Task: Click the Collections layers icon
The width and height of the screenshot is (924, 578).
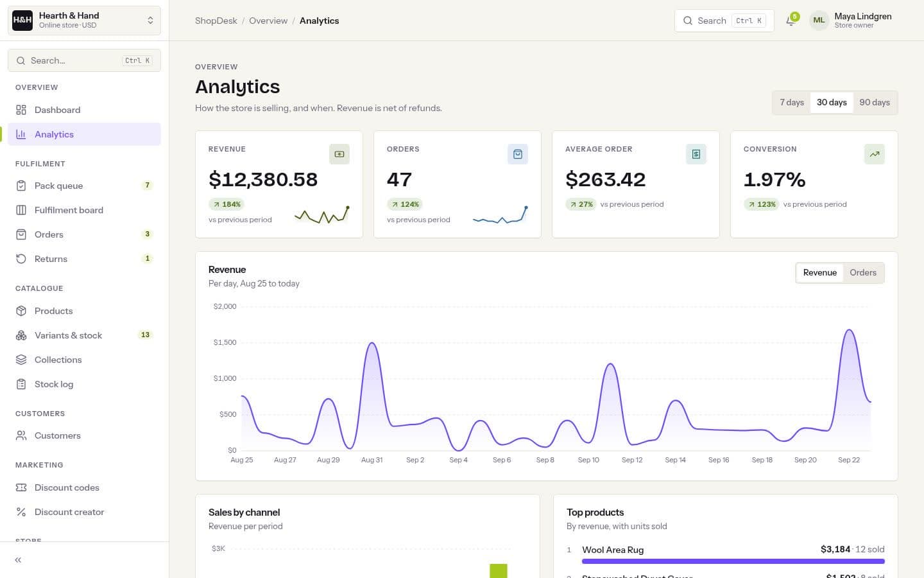Action: point(21,360)
